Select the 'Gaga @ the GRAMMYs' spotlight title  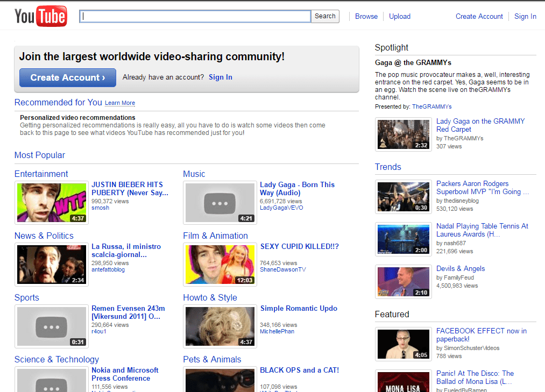pyautogui.click(x=413, y=62)
